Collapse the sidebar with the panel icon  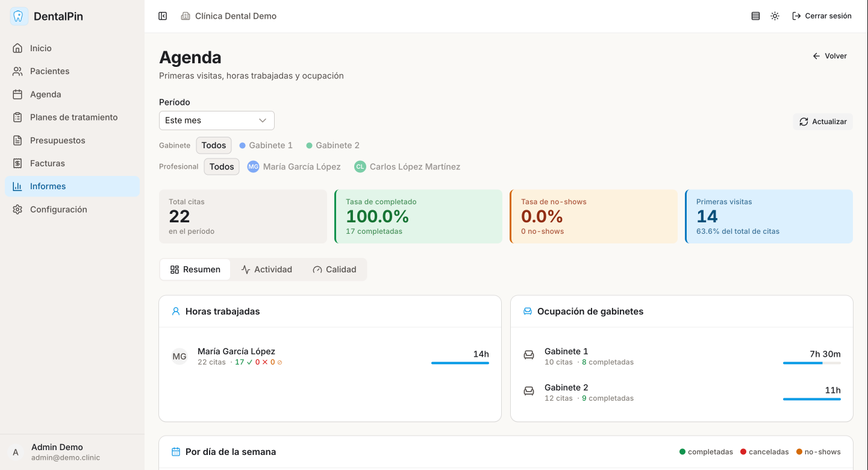click(163, 16)
